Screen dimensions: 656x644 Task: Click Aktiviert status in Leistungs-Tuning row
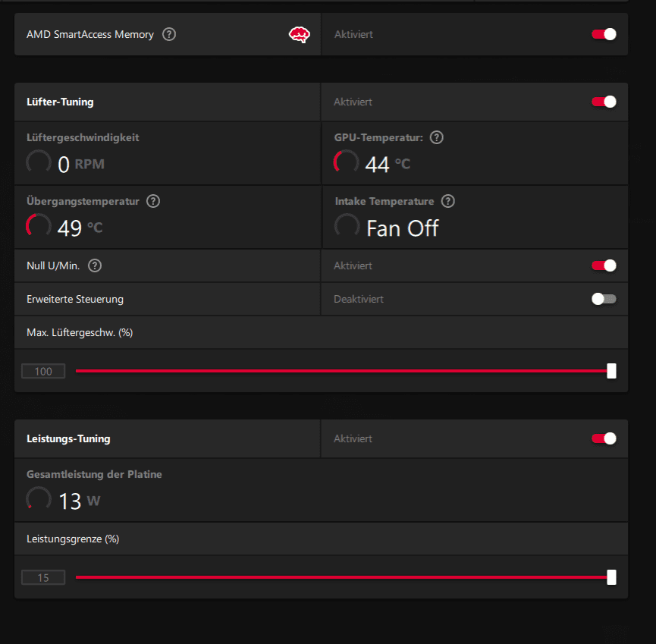click(353, 438)
